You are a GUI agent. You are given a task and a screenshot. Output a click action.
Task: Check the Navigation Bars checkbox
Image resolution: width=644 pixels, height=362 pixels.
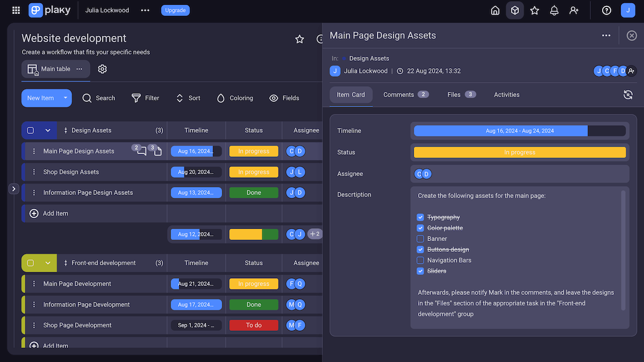coord(420,260)
